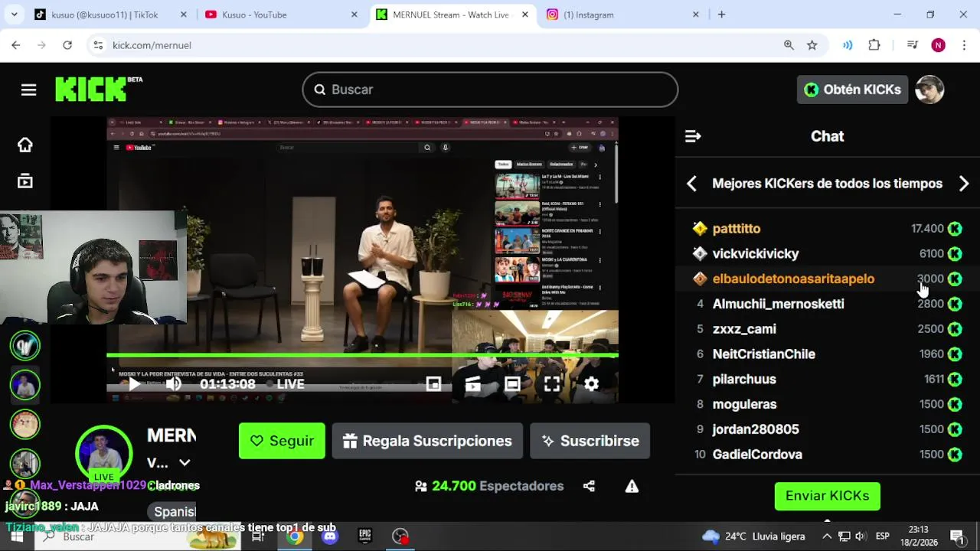Collapse the chat panel icon
The height and width of the screenshot is (551, 980).
693,136
